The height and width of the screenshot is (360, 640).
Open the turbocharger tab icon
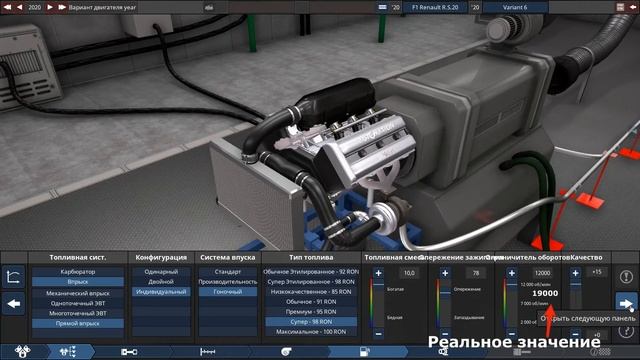coord(286,351)
